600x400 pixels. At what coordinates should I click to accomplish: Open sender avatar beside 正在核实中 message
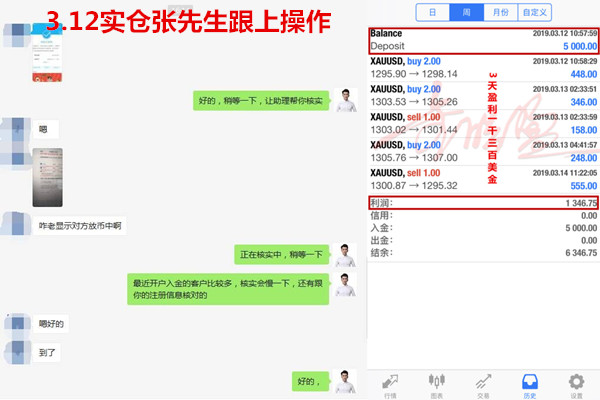[346, 255]
